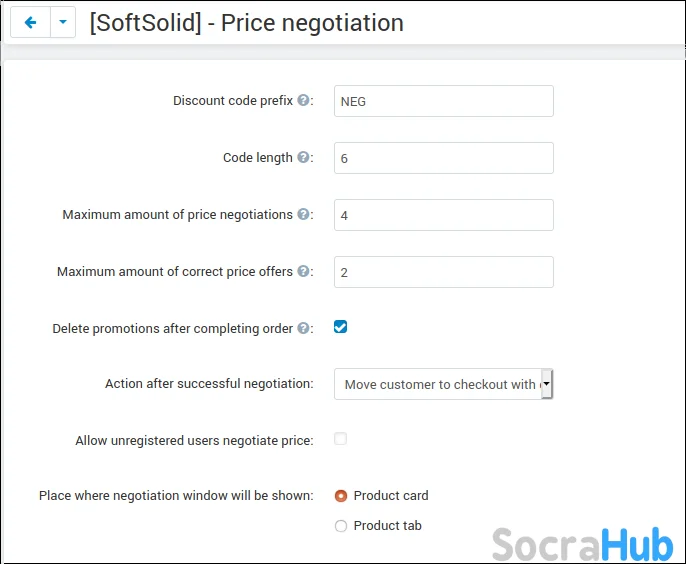Select the Product card radio option
The height and width of the screenshot is (564, 686).
(x=341, y=496)
